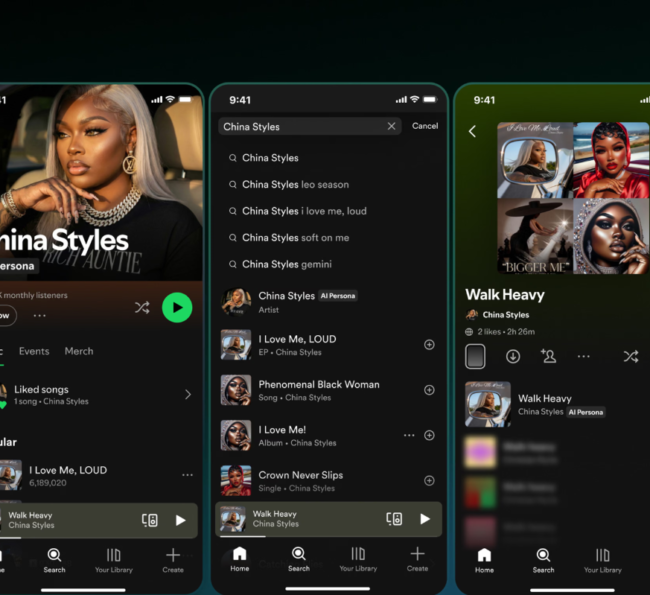Image resolution: width=650 pixels, height=595 pixels.
Task: Expand Liked songs chevron arrow
Action: click(x=188, y=394)
